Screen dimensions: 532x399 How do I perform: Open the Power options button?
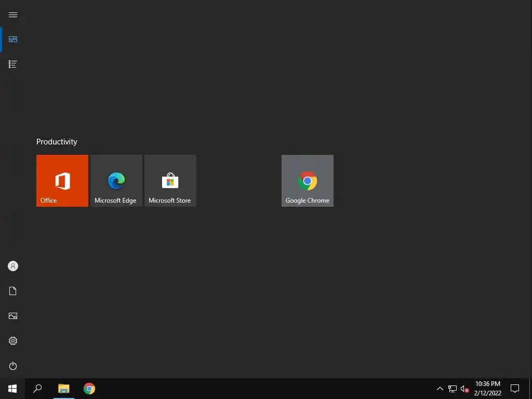13,366
